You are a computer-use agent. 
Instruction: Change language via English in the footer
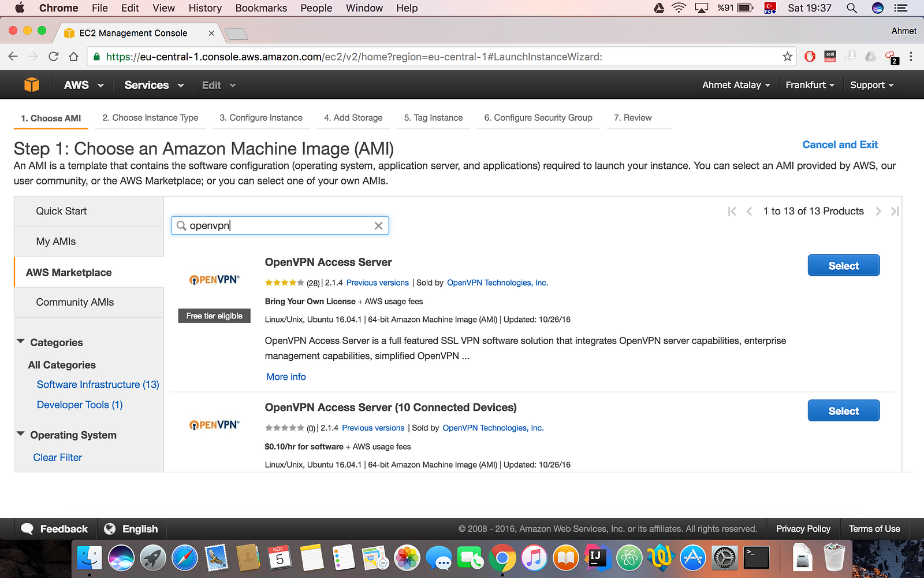tap(131, 529)
